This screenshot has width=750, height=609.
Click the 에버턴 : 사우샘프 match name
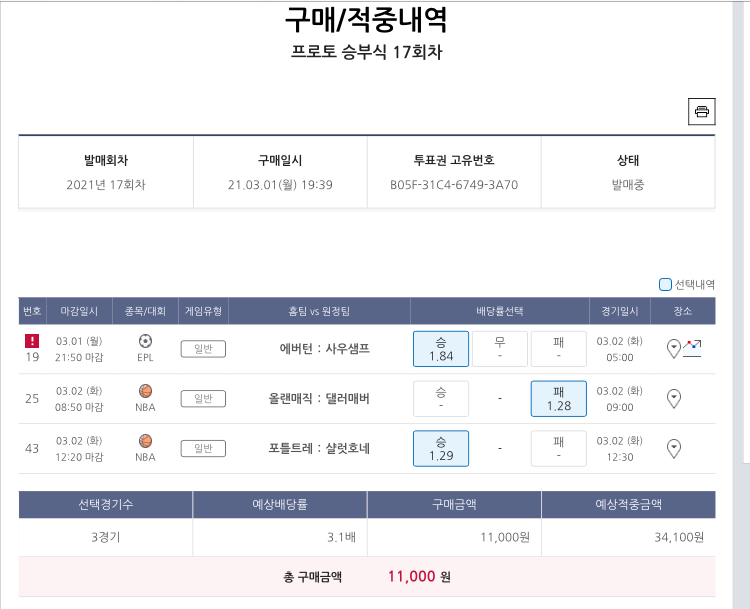(325, 349)
